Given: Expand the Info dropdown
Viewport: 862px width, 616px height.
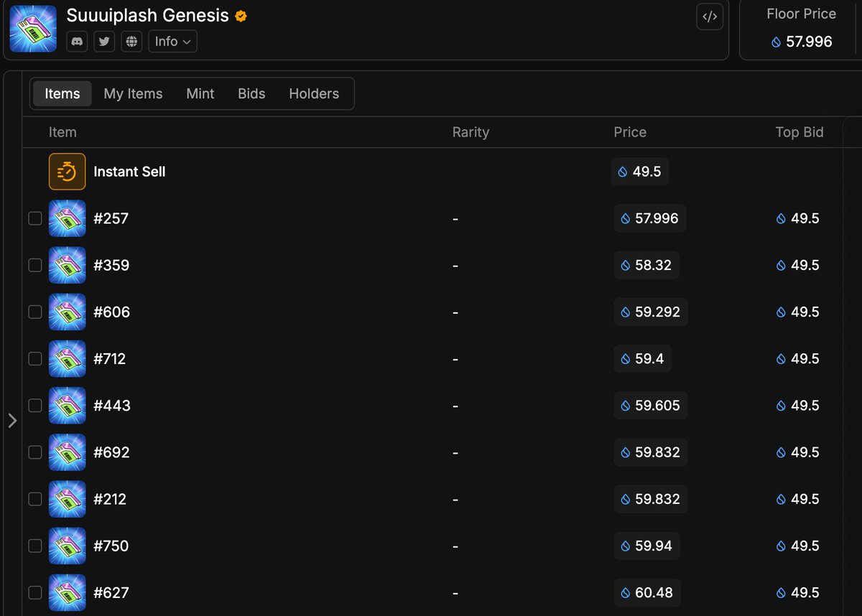Looking at the screenshot, I should pyautogui.click(x=172, y=42).
